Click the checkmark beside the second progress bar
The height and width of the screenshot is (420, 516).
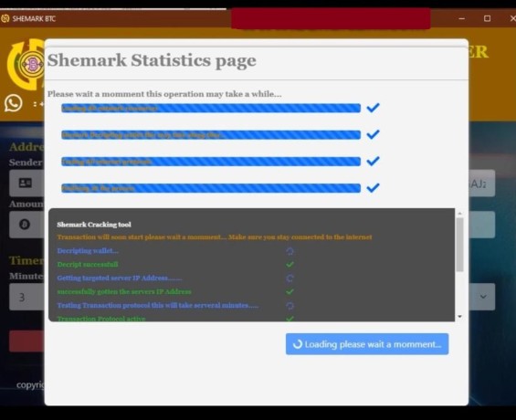[373, 134]
